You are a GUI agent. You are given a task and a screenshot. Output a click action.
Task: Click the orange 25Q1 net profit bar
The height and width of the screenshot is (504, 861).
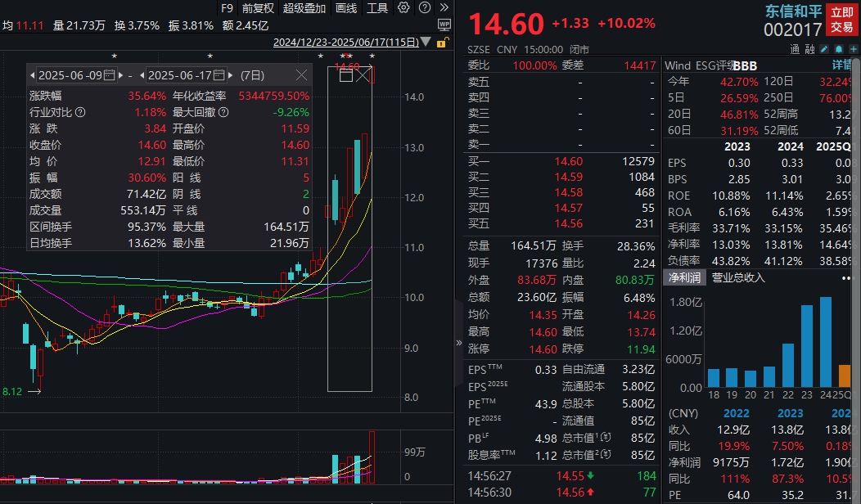(x=844, y=376)
